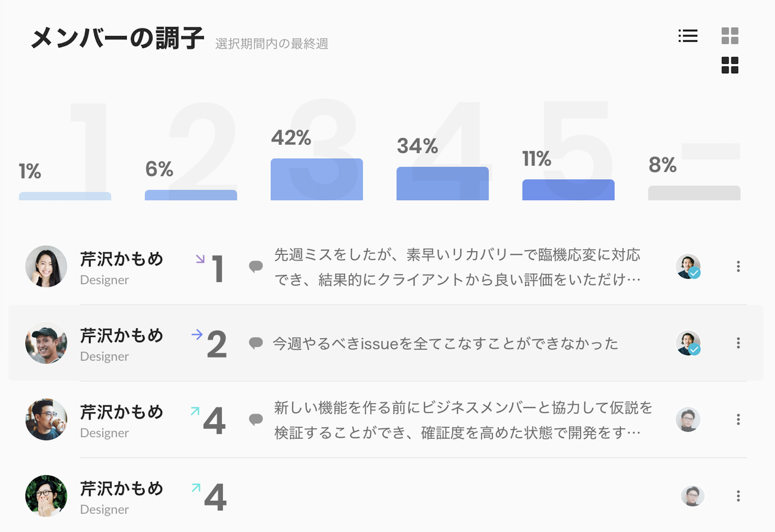This screenshot has height=532, width=775.
Task: Open the three-dot menu for the score 1 row
Action: (738, 266)
